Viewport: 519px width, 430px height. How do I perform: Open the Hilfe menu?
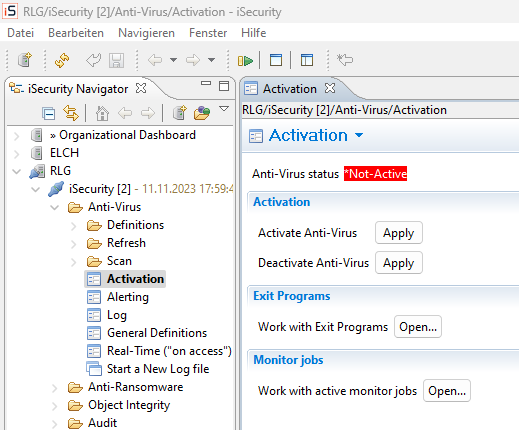pyautogui.click(x=254, y=33)
